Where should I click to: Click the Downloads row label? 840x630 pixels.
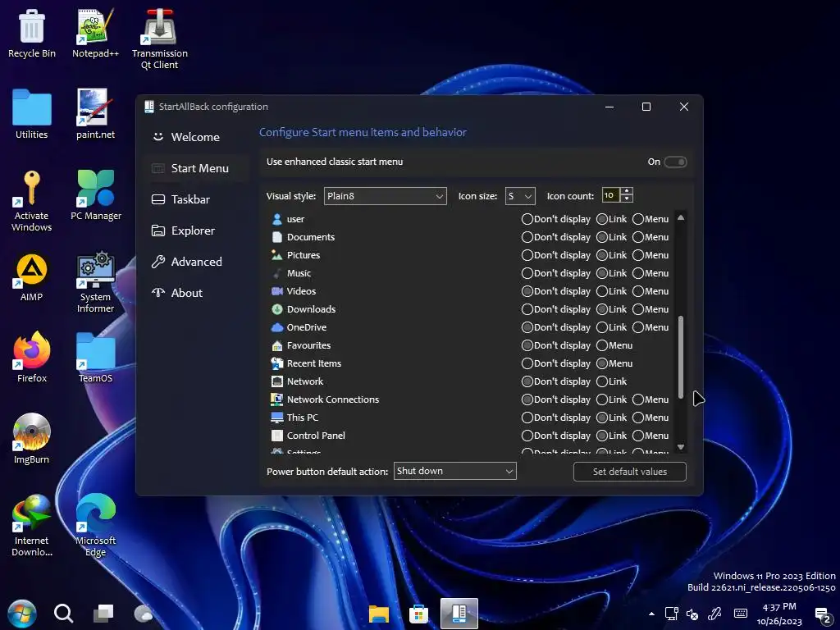[311, 309]
